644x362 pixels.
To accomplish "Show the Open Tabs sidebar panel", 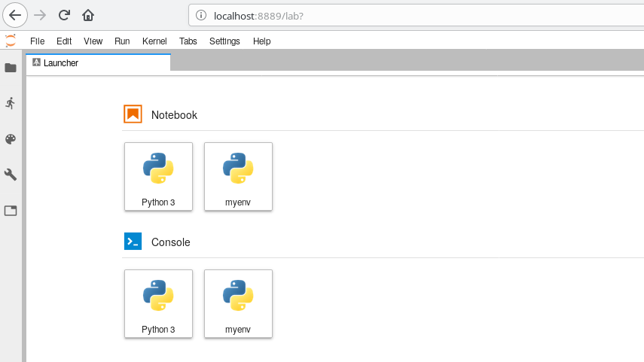I will coord(11,211).
